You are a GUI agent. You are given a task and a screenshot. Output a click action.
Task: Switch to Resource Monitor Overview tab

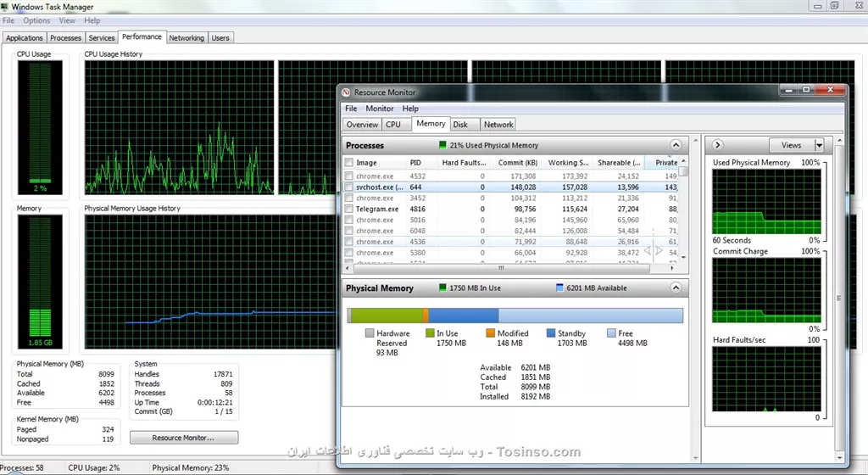pyautogui.click(x=362, y=125)
